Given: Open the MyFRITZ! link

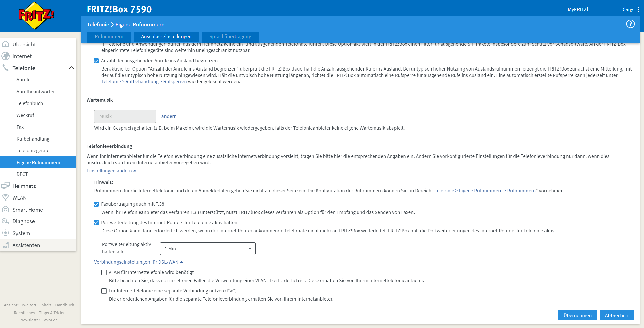Looking at the screenshot, I should 578,9.
